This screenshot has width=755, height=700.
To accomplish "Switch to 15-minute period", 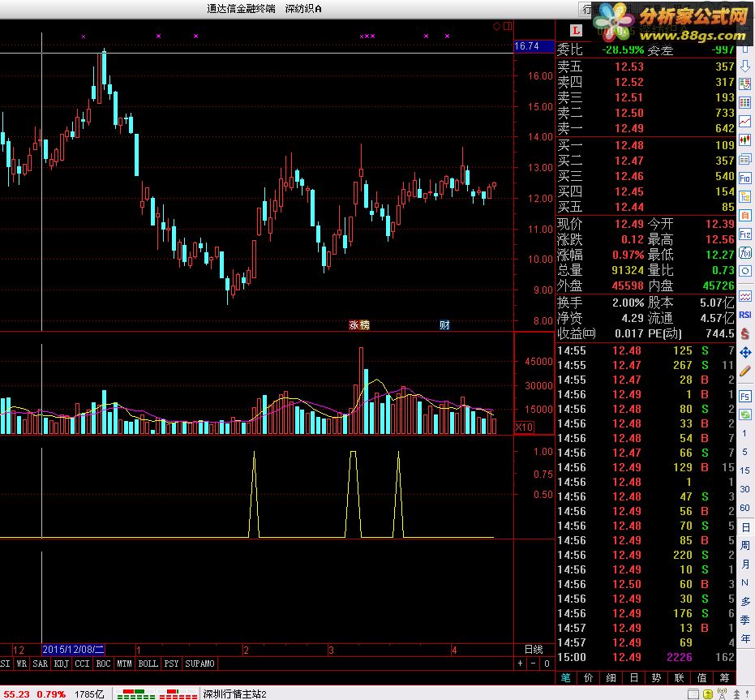I will [744, 470].
